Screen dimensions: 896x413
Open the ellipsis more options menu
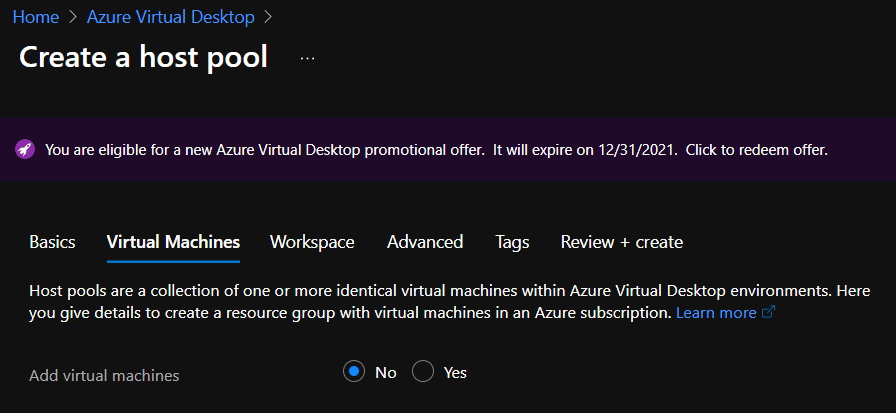307,58
